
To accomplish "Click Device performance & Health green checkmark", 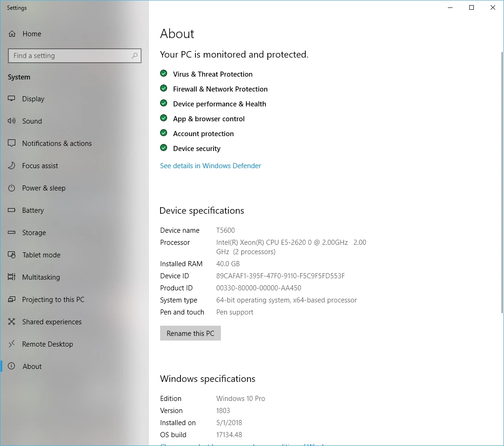I will (164, 103).
